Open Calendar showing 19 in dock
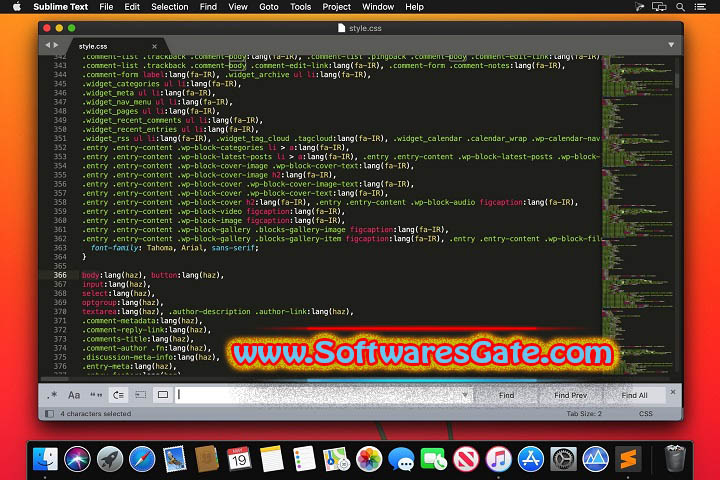 point(239,459)
